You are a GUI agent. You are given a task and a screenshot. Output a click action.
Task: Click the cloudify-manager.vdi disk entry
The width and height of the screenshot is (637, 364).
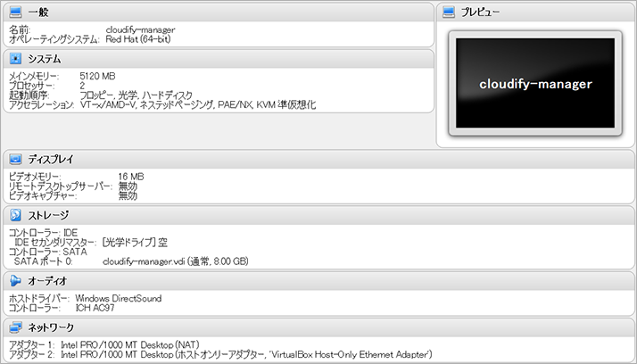click(x=176, y=261)
